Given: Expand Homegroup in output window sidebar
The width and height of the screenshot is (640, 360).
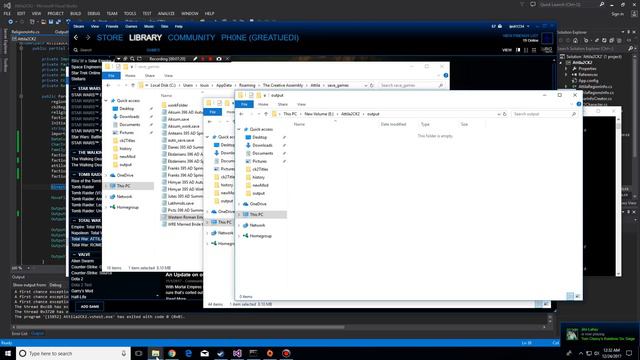Looking at the screenshot, I should tap(239, 236).
